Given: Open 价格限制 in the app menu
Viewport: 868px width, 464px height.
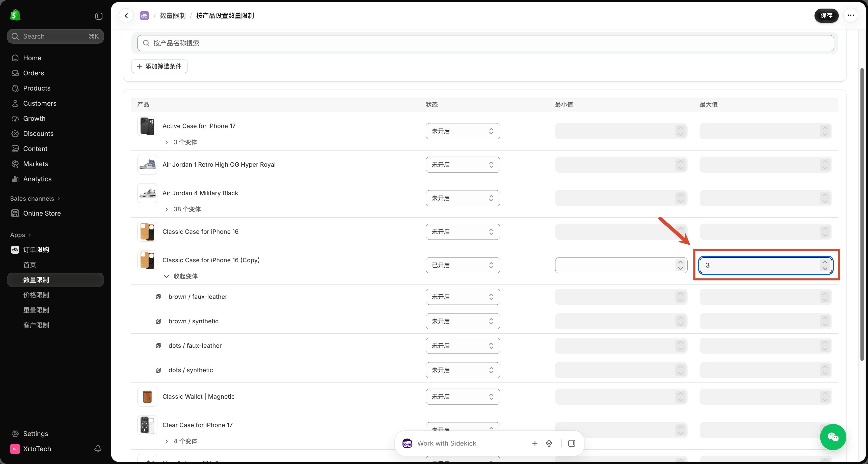Looking at the screenshot, I should coord(36,295).
